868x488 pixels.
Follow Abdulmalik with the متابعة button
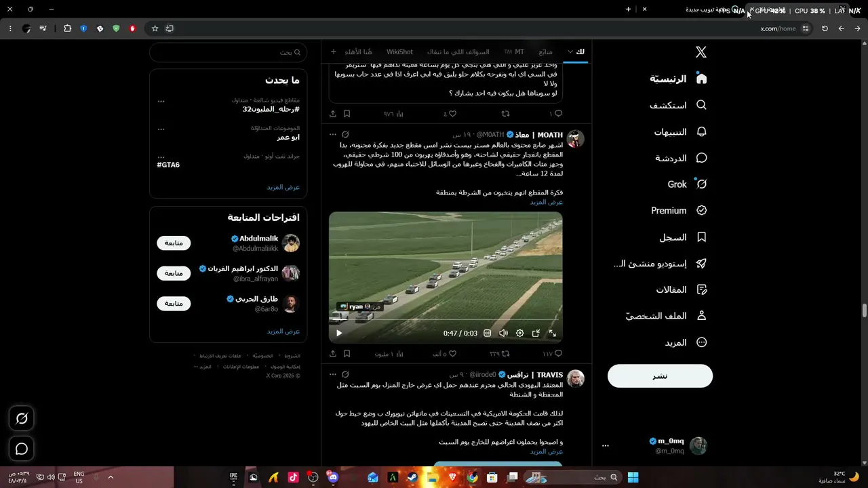(174, 243)
